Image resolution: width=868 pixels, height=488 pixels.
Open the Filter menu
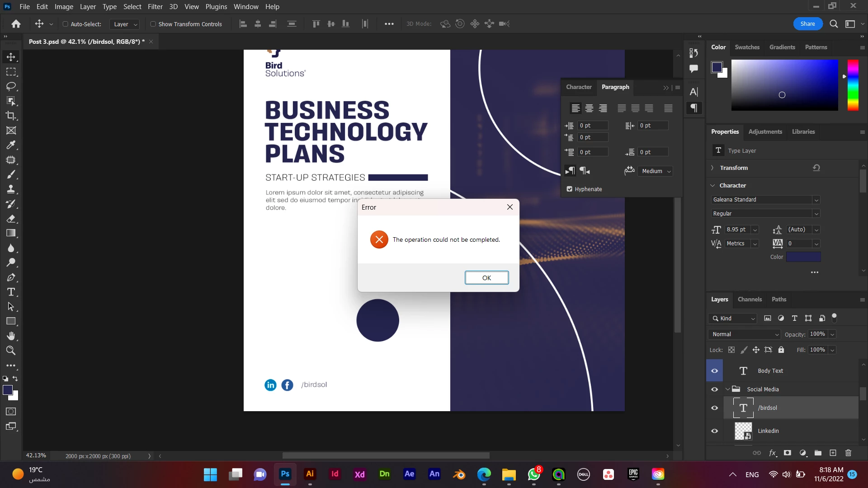tap(155, 7)
